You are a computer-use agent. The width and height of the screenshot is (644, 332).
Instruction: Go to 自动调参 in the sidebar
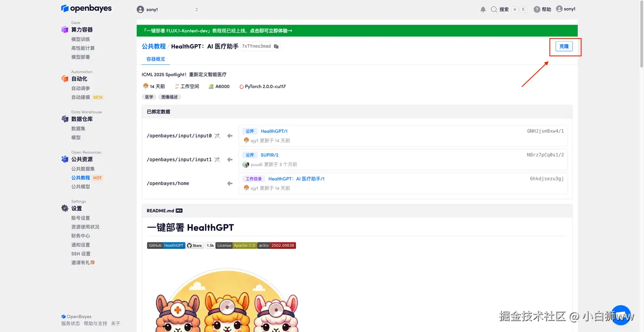click(x=80, y=88)
